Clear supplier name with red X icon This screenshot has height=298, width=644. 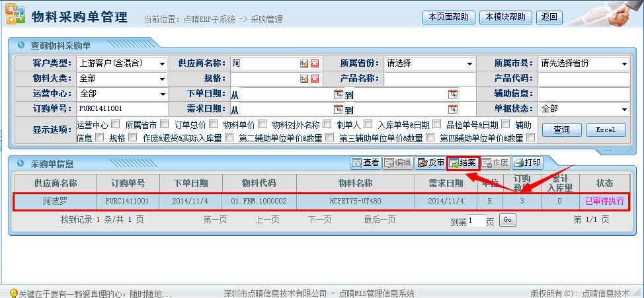(x=315, y=63)
